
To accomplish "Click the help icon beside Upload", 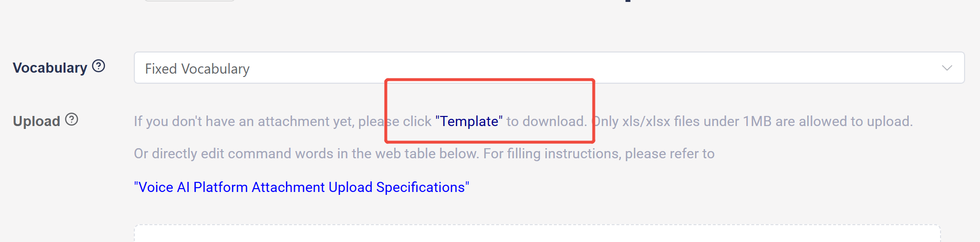I will (72, 119).
